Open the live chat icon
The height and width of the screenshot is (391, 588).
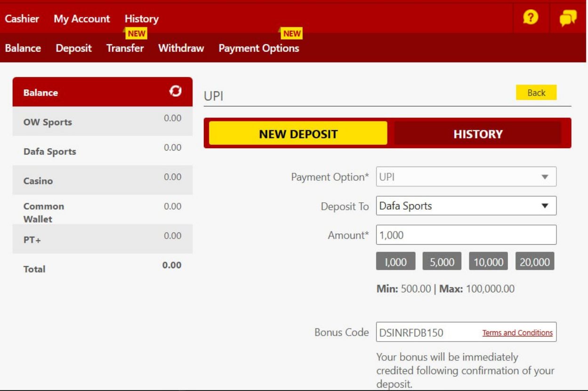567,18
